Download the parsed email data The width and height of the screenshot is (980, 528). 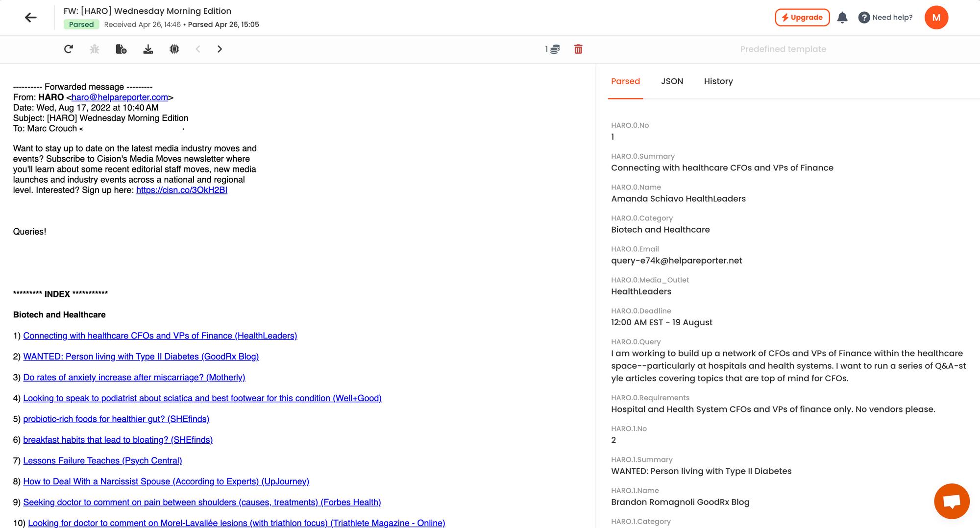148,49
